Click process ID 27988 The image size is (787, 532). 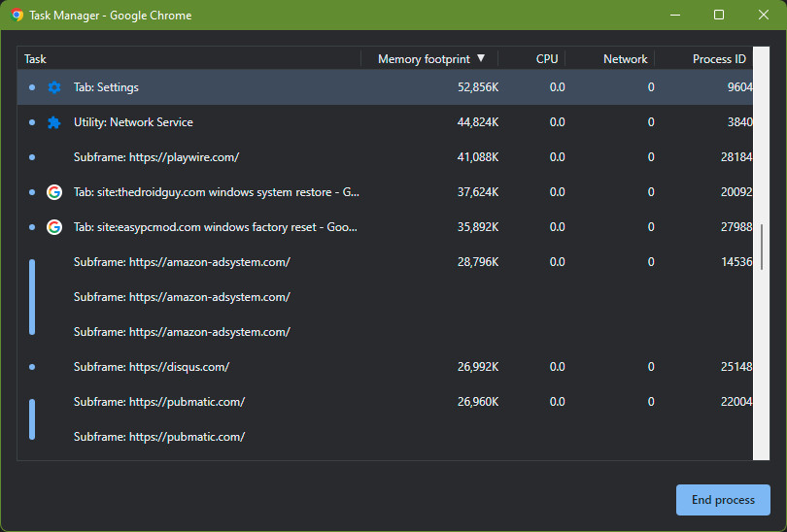[736, 227]
